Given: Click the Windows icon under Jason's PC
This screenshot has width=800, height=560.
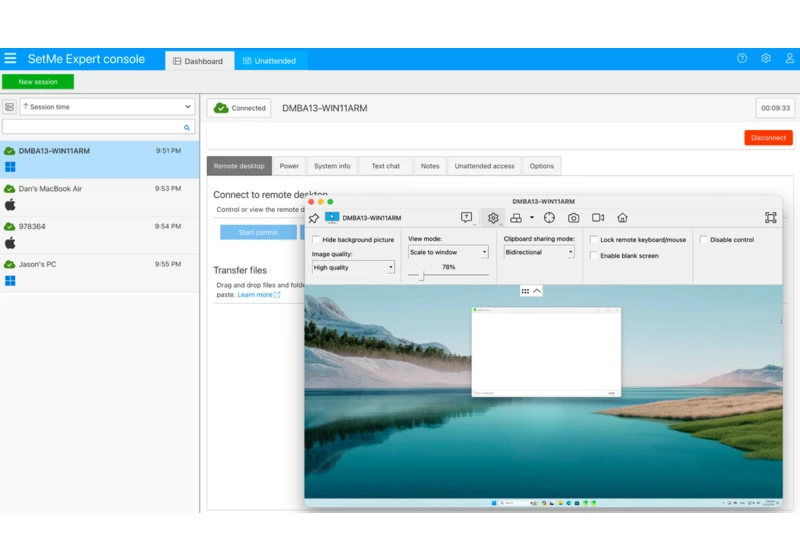Looking at the screenshot, I should (x=10, y=281).
